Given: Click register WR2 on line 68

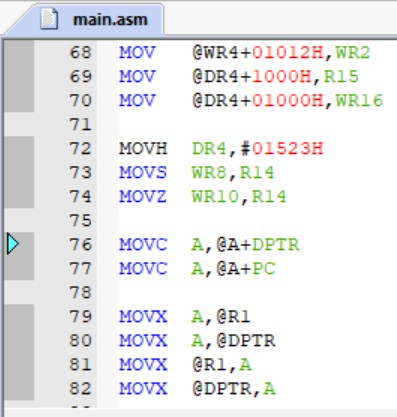Looking at the screenshot, I should pyautogui.click(x=353, y=53).
